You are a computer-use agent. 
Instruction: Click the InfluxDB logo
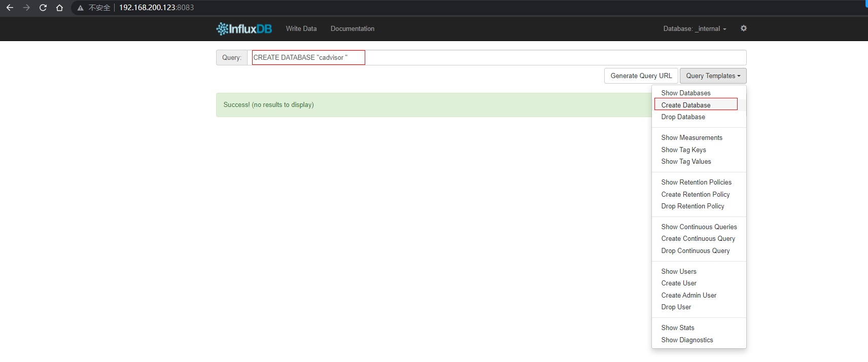(244, 29)
